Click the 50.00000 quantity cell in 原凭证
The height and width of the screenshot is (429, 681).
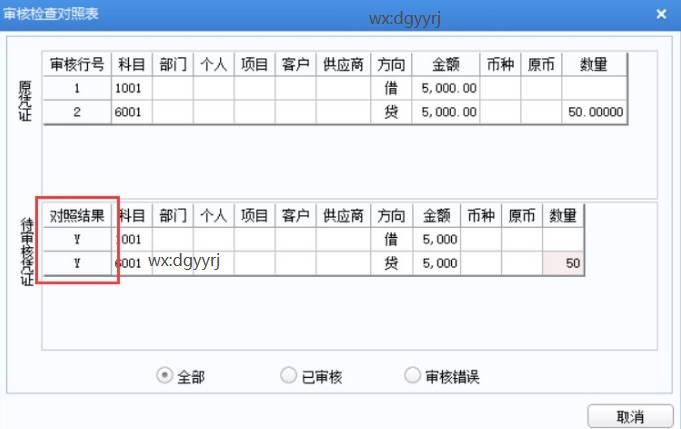[594, 112]
